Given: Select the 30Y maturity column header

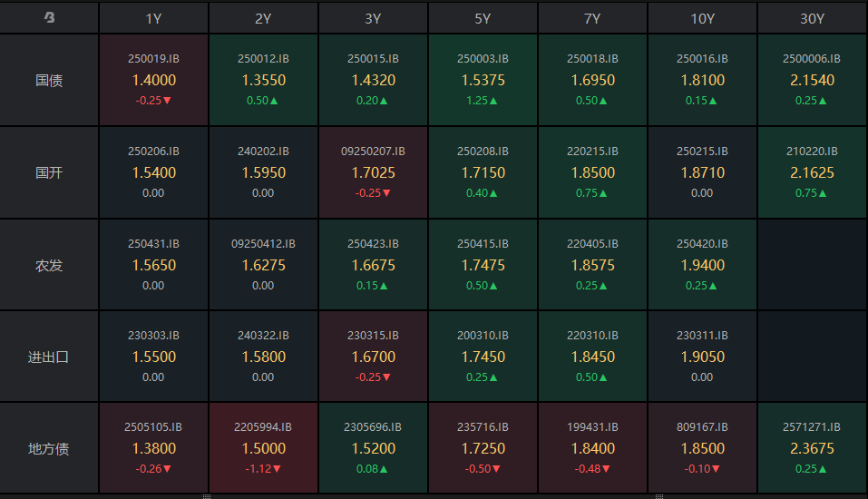Looking at the screenshot, I should (x=812, y=18).
